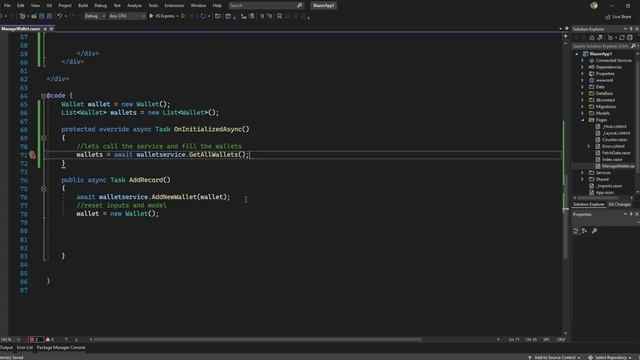Collapse the AddRecord method outline toggle

43,189
